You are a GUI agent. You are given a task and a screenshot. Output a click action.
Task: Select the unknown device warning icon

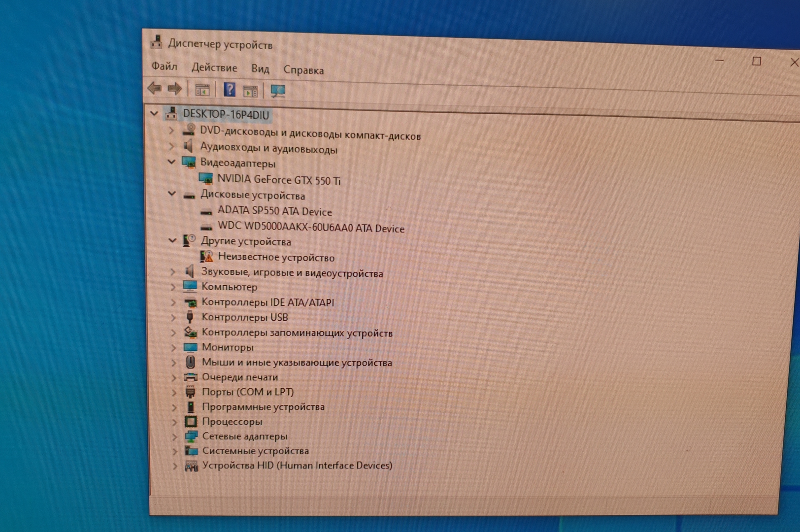207,256
